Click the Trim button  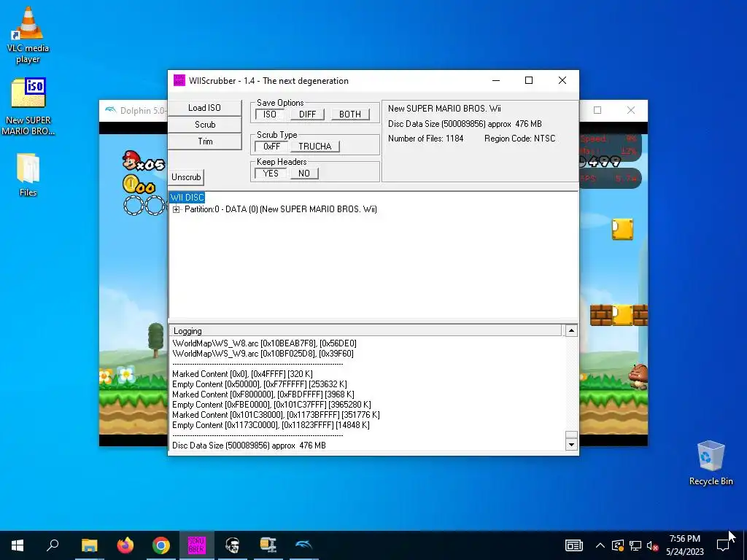205,141
